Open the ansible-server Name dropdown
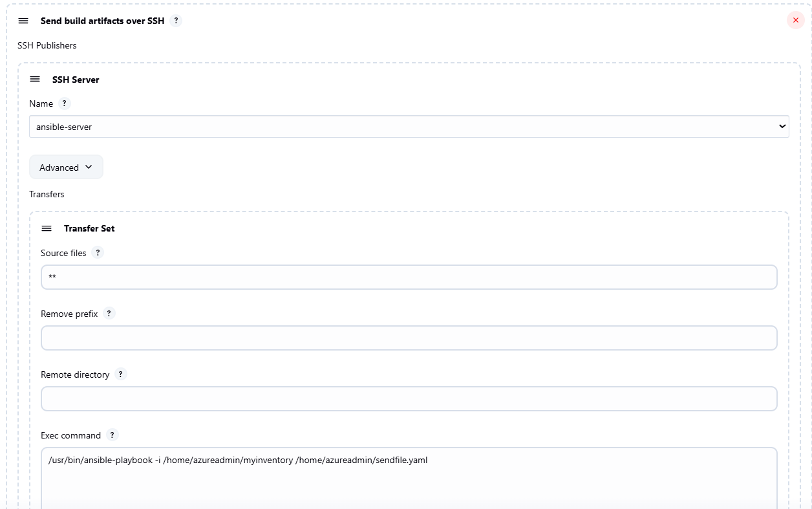This screenshot has width=812, height=509. [409, 127]
